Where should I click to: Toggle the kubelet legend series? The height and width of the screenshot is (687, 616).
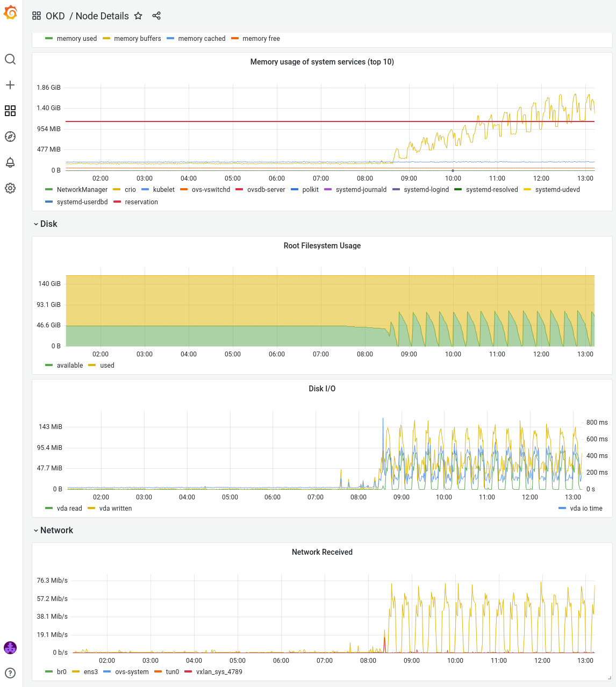(x=163, y=190)
